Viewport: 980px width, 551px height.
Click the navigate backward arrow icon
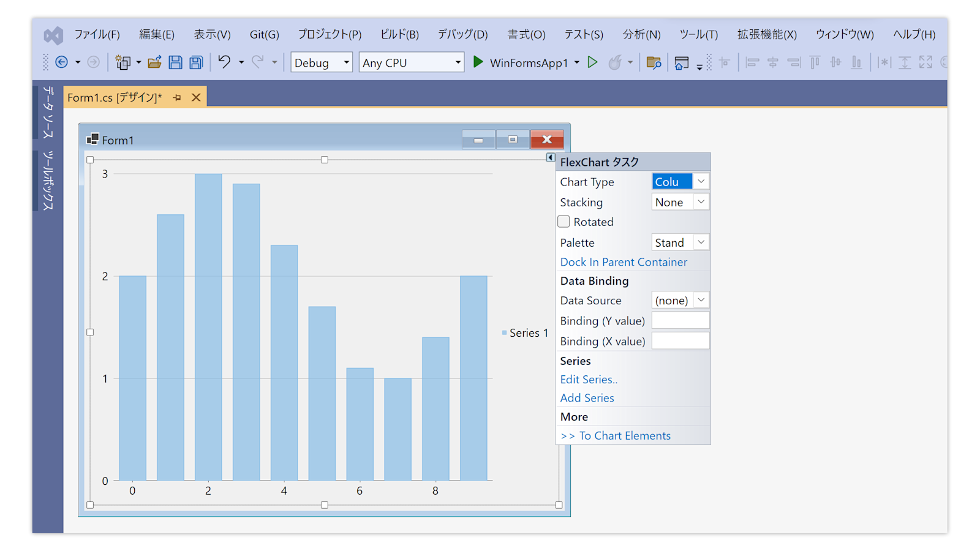coord(61,62)
